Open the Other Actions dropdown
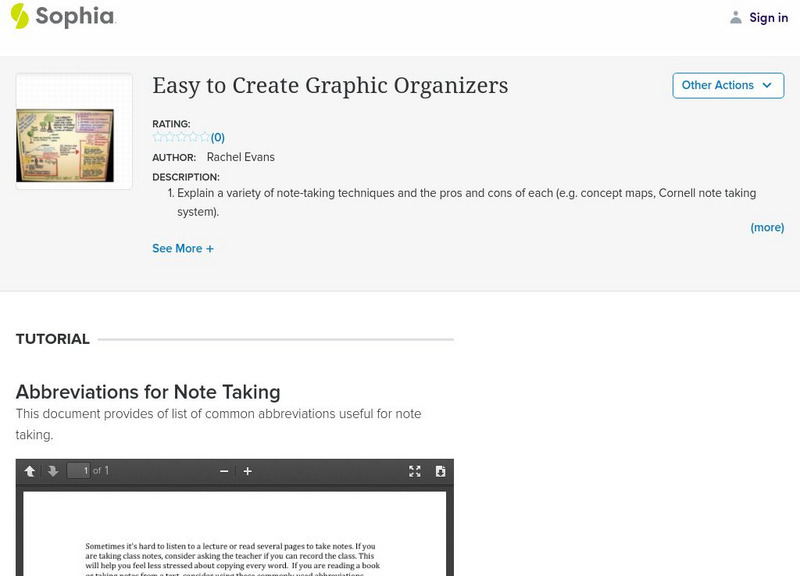The width and height of the screenshot is (800, 576). point(727,86)
